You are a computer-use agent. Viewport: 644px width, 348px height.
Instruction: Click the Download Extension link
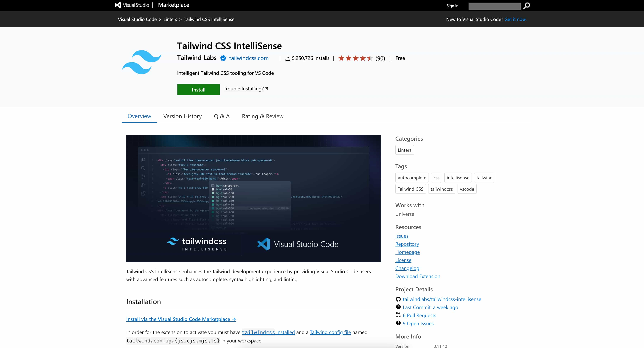pos(418,276)
